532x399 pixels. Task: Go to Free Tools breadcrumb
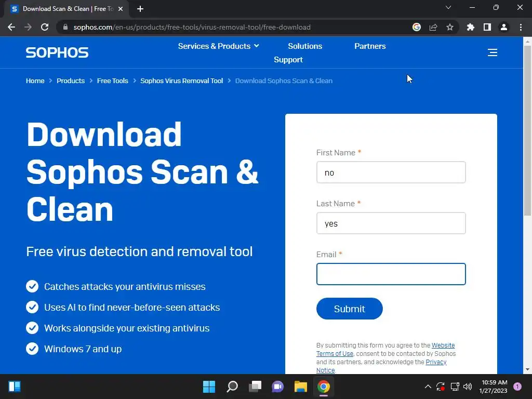(x=113, y=81)
